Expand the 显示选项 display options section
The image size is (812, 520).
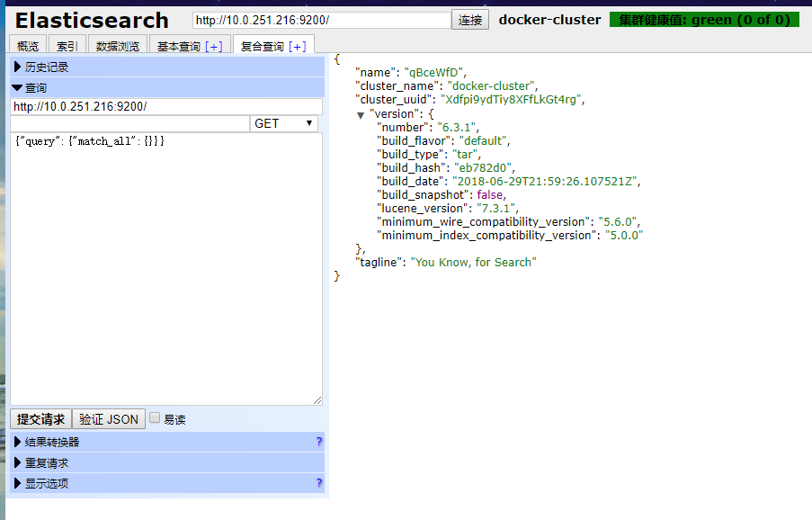pos(166,483)
